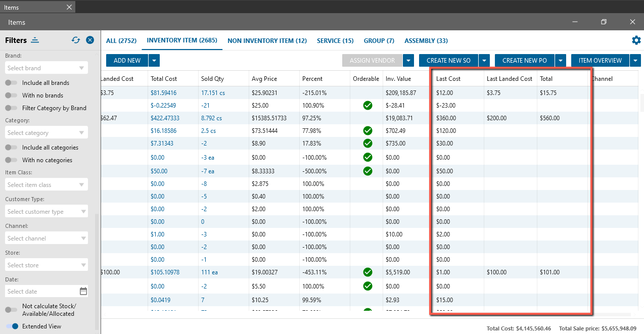The width and height of the screenshot is (644, 334).
Task: Switch to the ASSEMBLY (33) tab
Action: click(426, 41)
